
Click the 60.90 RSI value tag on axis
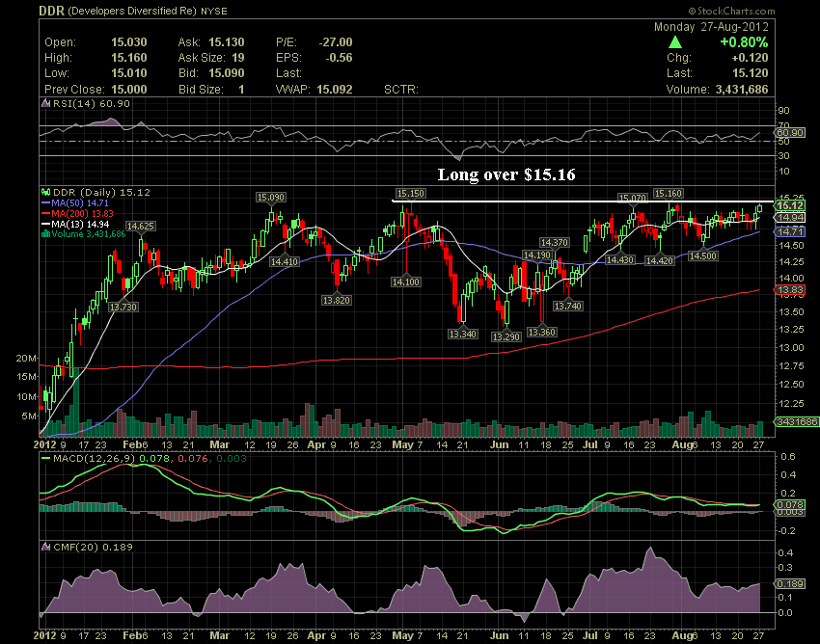coord(790,133)
